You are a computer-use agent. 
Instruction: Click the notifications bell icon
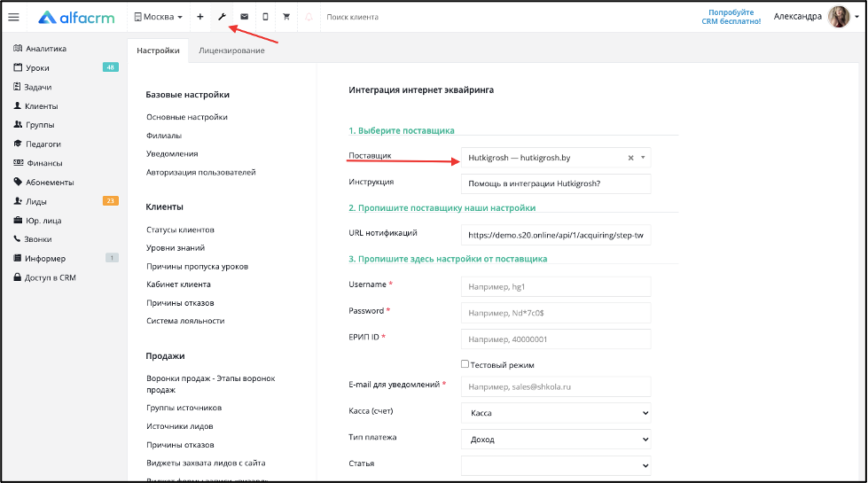coord(309,17)
